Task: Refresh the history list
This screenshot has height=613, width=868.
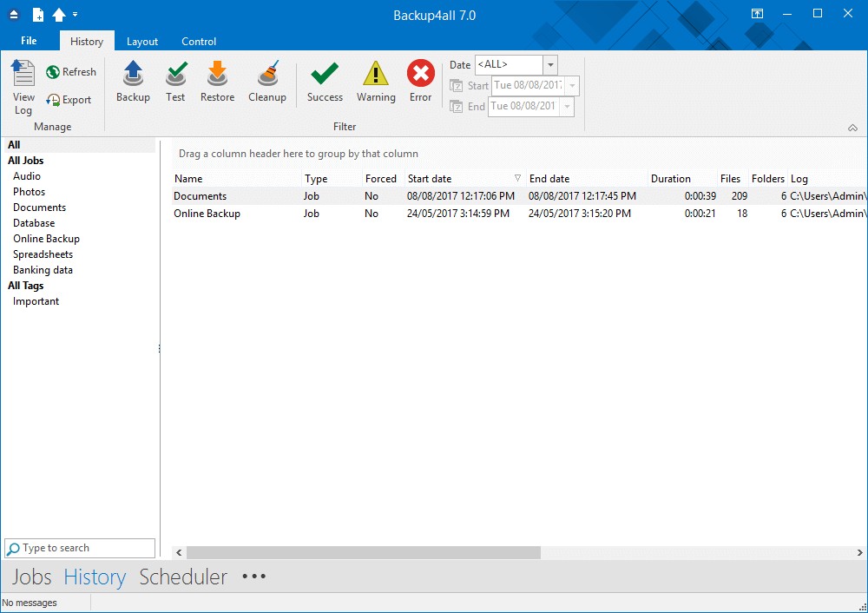Action: pyautogui.click(x=71, y=71)
